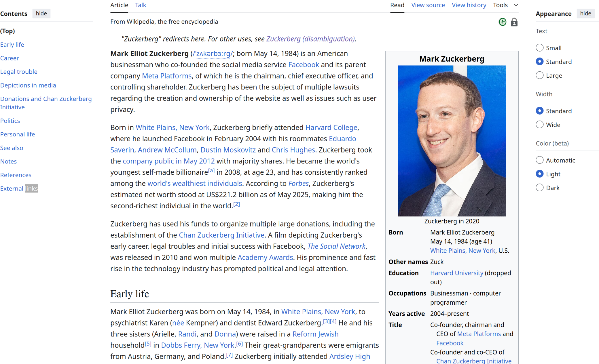Select Wide width option

(540, 125)
